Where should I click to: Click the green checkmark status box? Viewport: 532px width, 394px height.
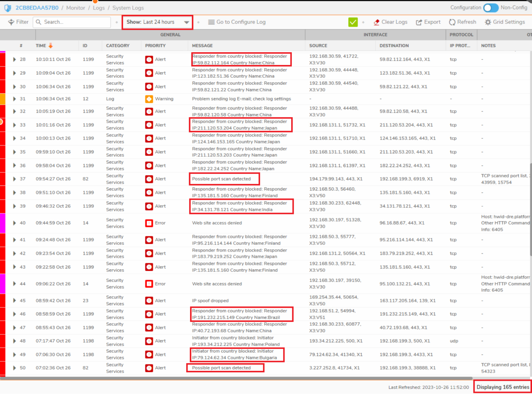point(353,22)
